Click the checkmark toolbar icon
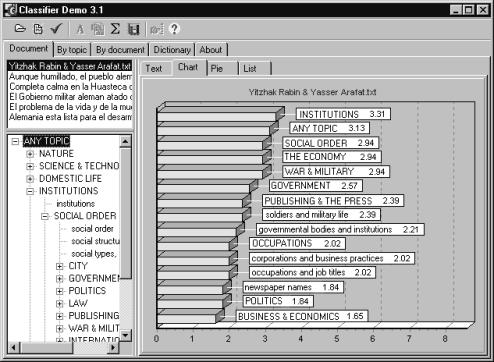The height and width of the screenshot is (362, 494). point(57,29)
